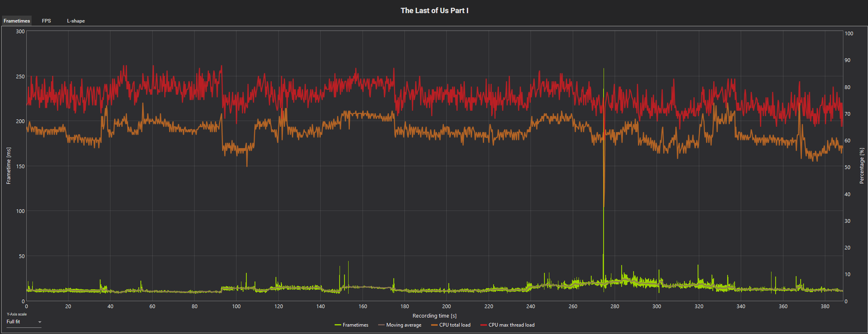Click the '150' tick on the frametime axis
This screenshot has height=334, width=868.
20,167
